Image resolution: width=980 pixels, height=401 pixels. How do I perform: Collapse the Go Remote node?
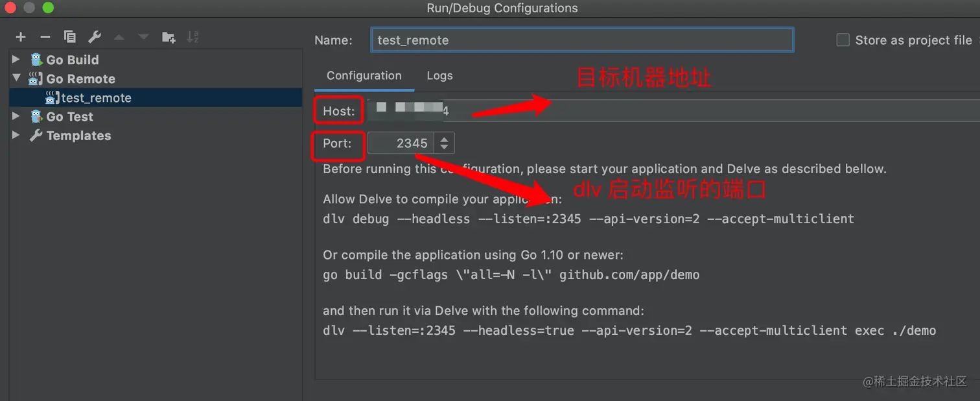point(16,79)
